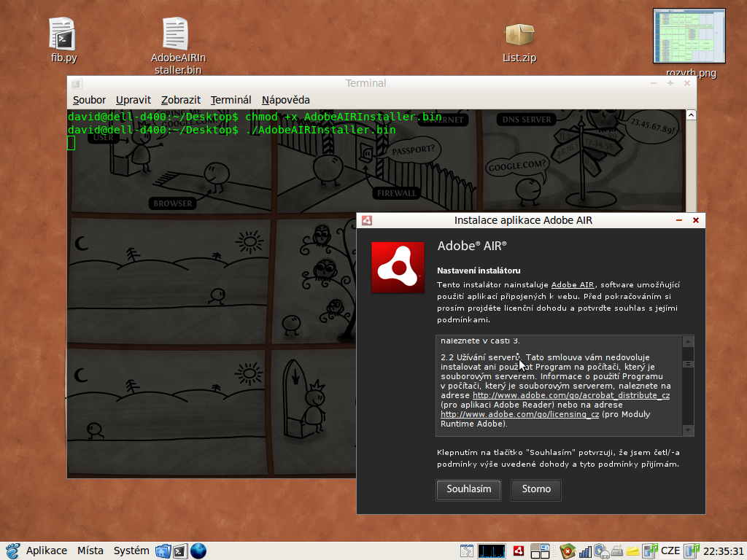The height and width of the screenshot is (560, 747).
Task: Click the yellow notes tray icon
Action: pos(632,552)
